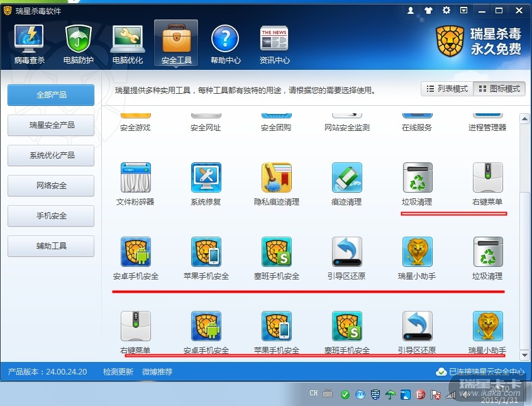The image size is (532, 406).
Task: Click the green umbrella tray icon
Action: [x=390, y=395]
